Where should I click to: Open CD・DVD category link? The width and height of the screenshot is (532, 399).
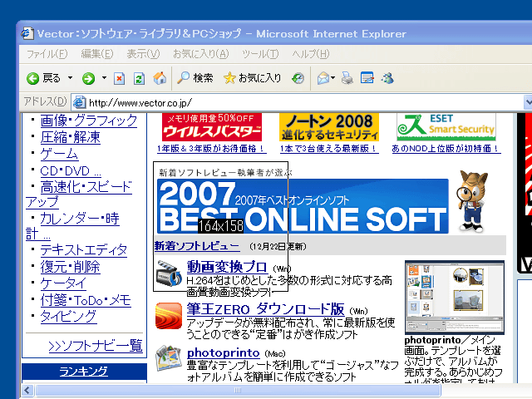[71, 170]
